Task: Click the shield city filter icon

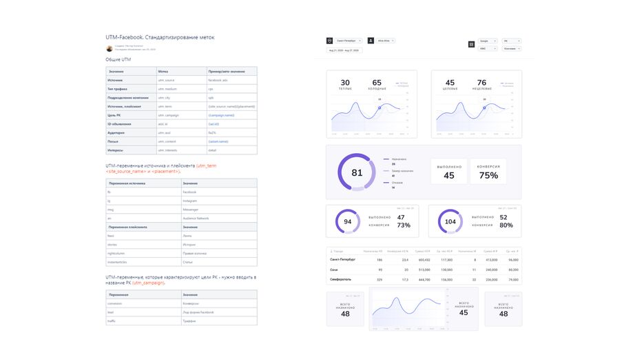Action: tap(329, 41)
